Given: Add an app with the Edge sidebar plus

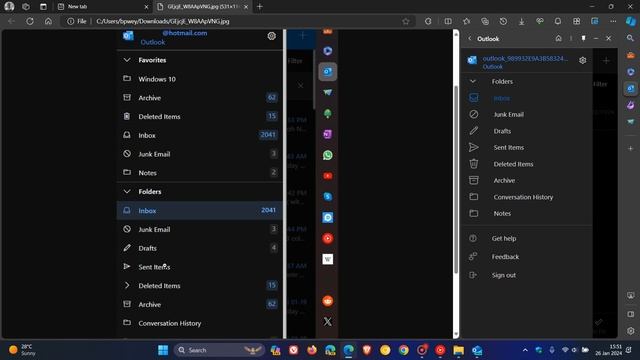Looking at the screenshot, I should point(631,149).
